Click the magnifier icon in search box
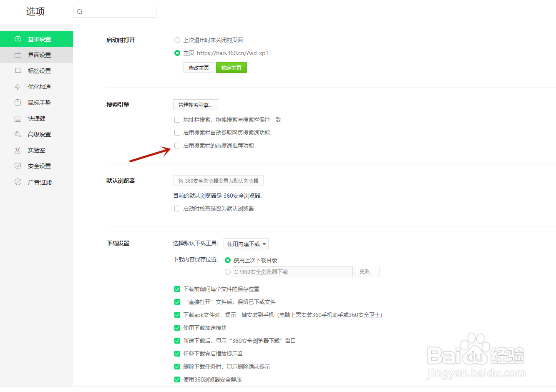 [x=80, y=12]
